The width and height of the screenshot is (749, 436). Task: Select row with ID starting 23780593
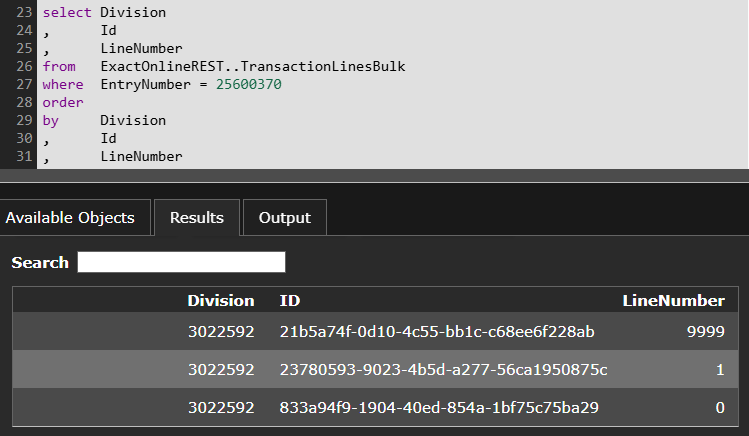click(x=443, y=370)
